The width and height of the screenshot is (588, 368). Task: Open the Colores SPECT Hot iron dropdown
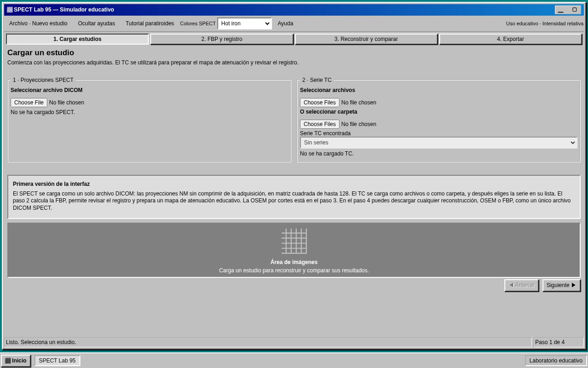click(x=245, y=23)
